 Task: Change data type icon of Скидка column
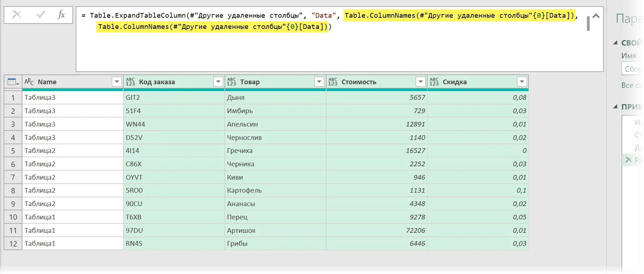click(434, 82)
